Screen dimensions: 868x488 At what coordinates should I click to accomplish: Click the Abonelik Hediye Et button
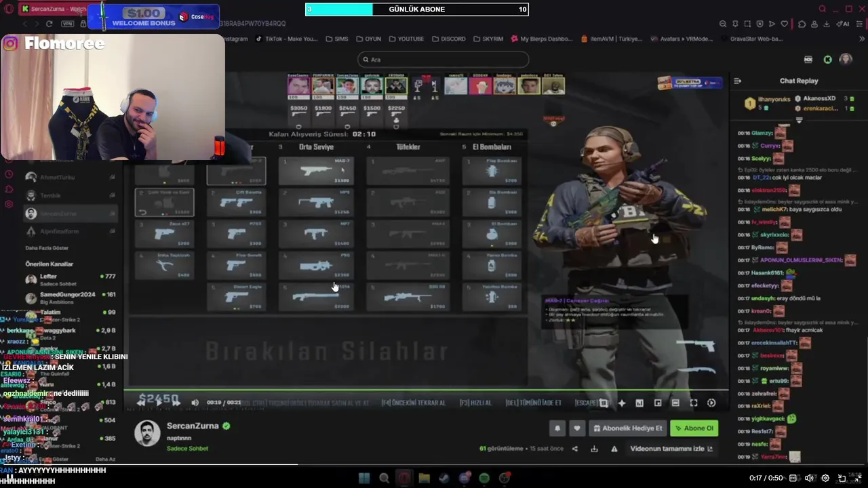[627, 428]
